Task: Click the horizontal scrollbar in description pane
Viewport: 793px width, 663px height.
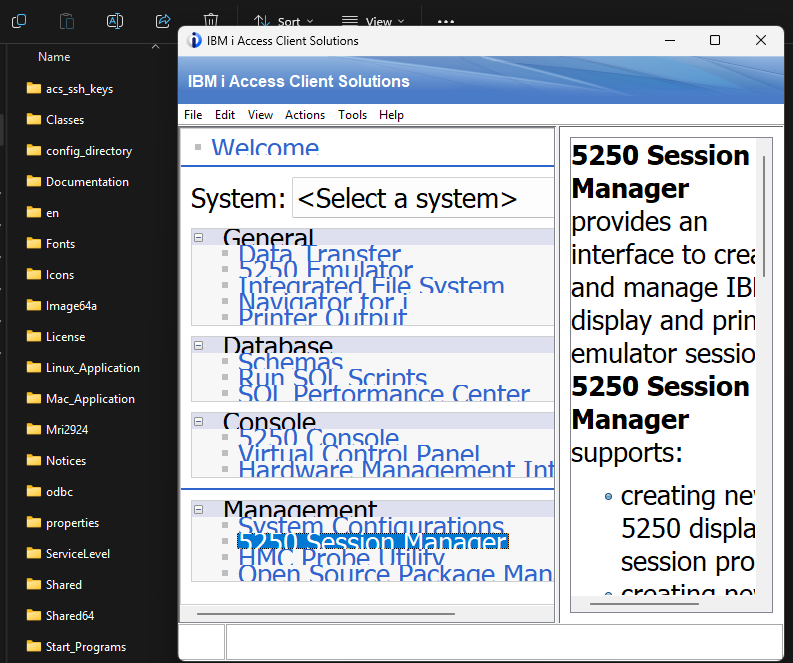Action: click(x=644, y=603)
